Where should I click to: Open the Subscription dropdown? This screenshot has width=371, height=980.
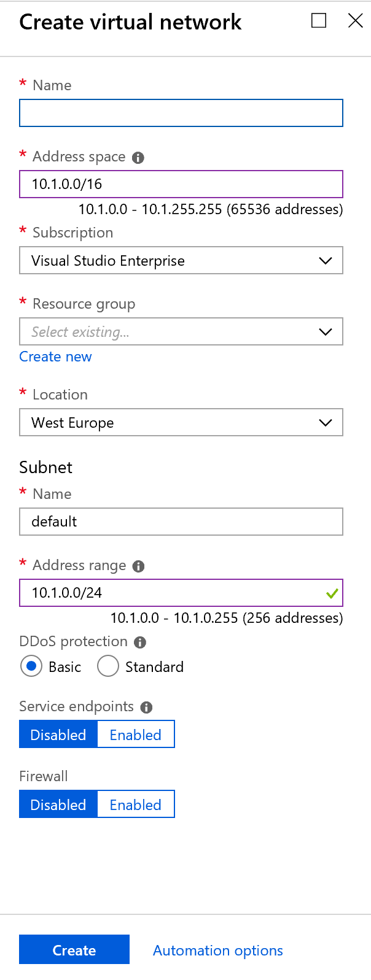point(181,261)
